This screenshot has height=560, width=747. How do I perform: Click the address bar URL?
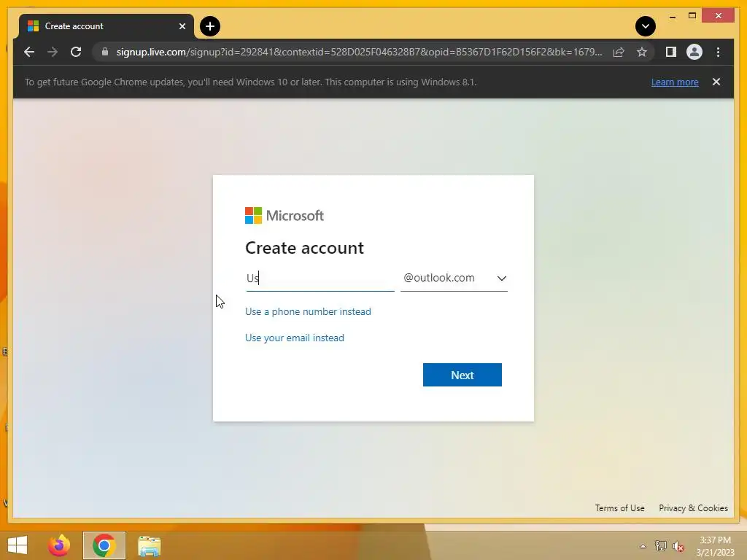[x=359, y=52]
